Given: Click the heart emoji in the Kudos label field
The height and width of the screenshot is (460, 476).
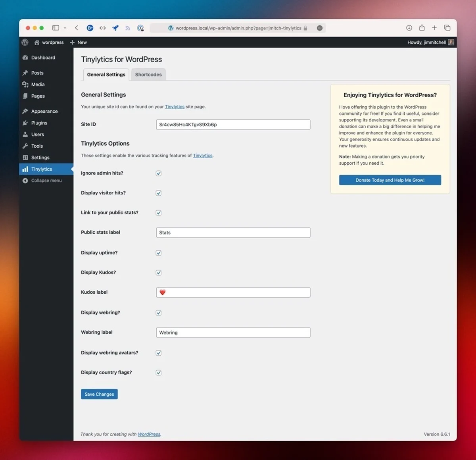Looking at the screenshot, I should (163, 292).
